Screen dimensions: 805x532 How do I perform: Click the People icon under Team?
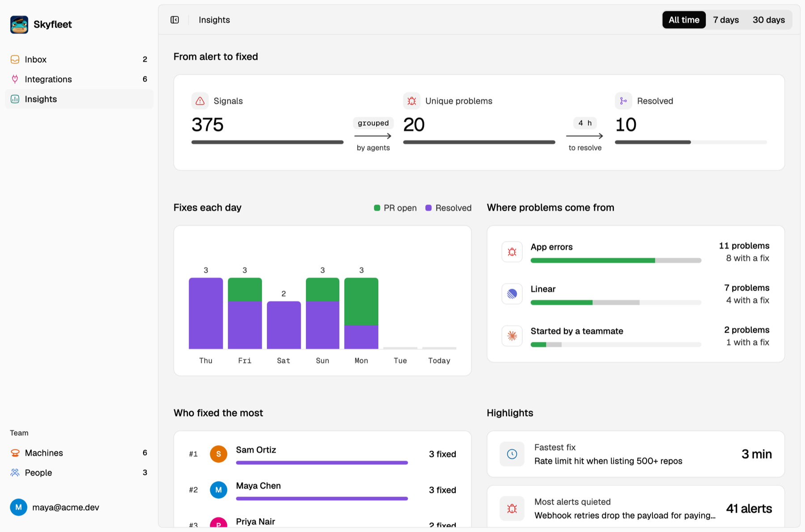[15, 473]
